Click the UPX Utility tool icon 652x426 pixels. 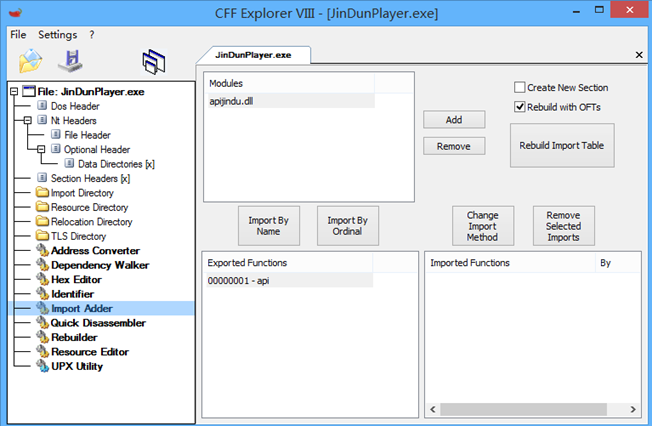click(42, 366)
